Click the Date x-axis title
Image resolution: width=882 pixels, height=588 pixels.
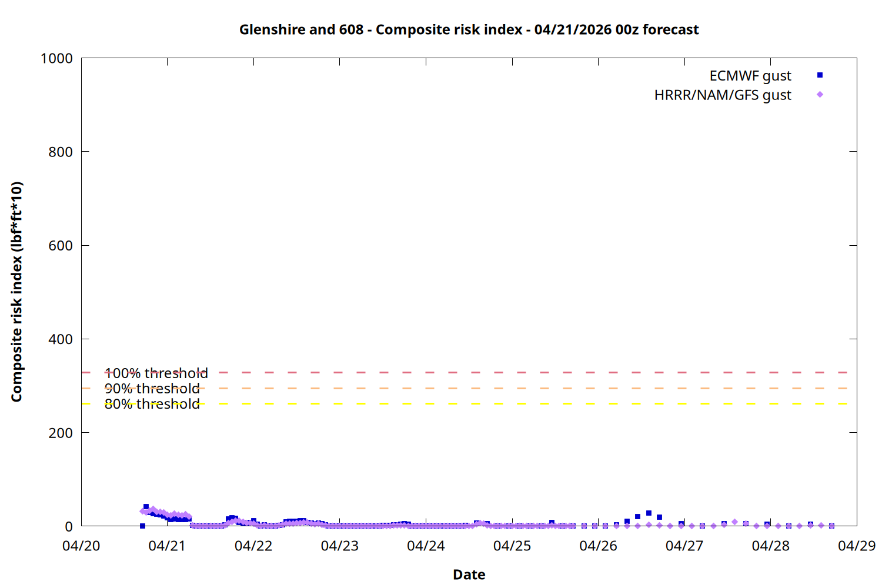click(469, 574)
